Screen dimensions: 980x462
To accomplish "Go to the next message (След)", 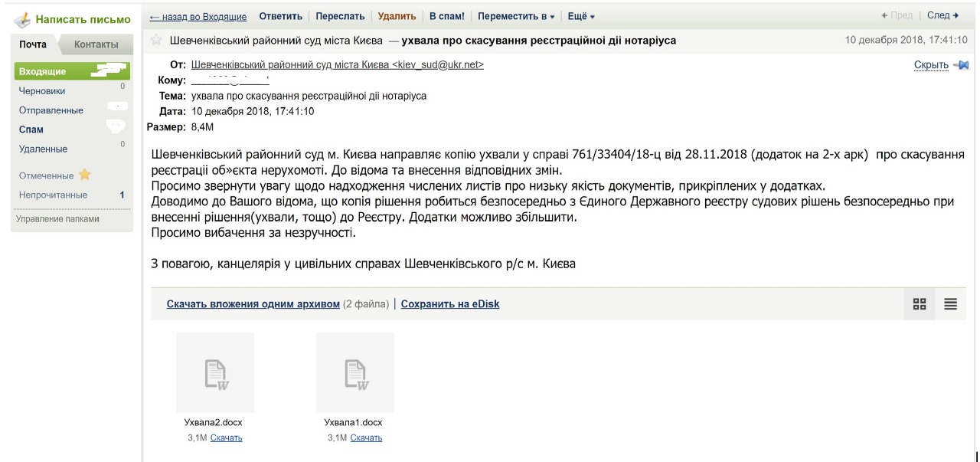I will pyautogui.click(x=942, y=16).
